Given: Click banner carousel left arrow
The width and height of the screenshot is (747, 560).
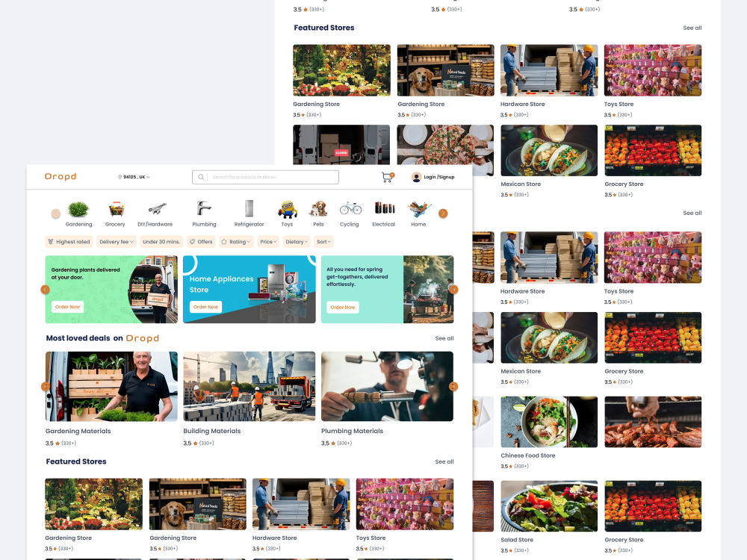Looking at the screenshot, I should click(x=46, y=290).
